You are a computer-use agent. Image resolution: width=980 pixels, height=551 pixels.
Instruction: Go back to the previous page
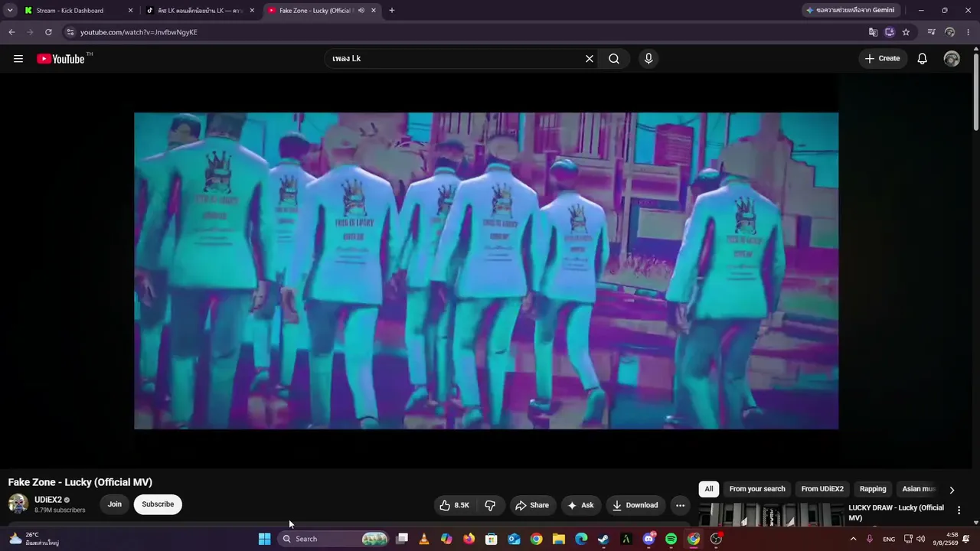(x=11, y=32)
